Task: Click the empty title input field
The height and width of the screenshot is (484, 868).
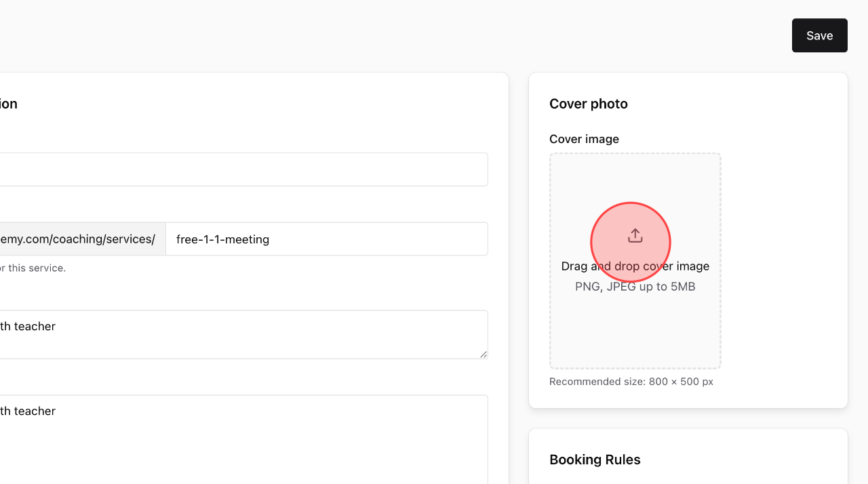Action: tap(243, 169)
